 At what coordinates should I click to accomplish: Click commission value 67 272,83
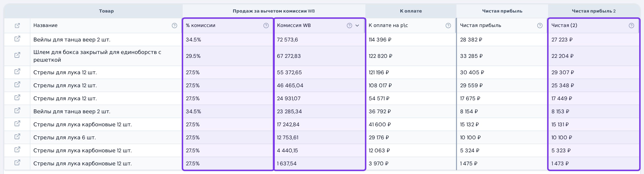coord(289,56)
